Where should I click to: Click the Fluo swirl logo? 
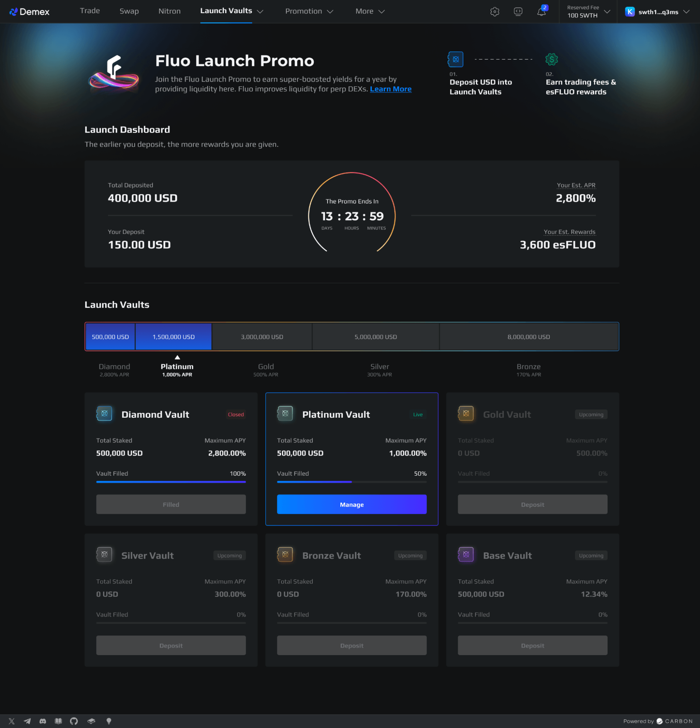[114, 73]
